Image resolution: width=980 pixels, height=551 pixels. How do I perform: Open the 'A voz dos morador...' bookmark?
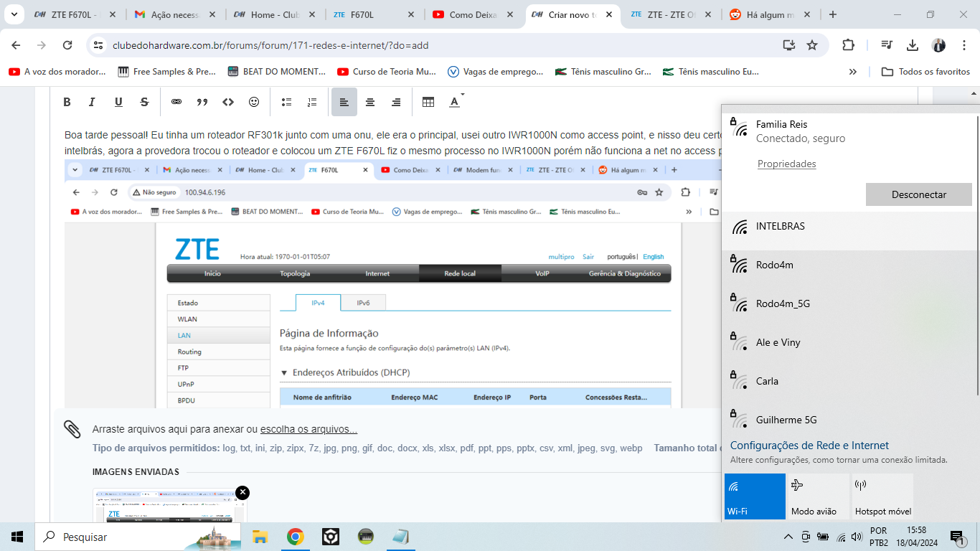57,72
